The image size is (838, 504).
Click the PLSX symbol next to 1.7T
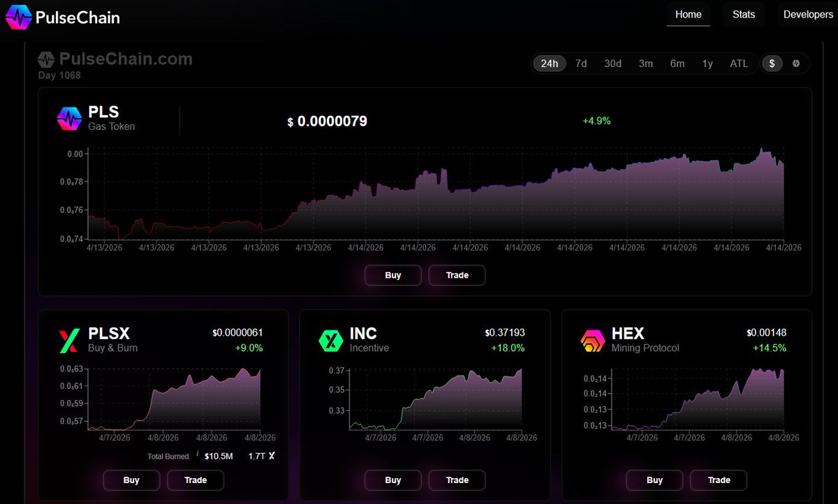pos(271,456)
